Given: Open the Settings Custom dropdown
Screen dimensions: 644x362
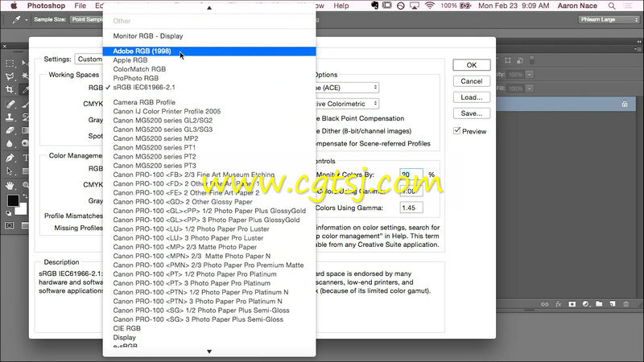Looking at the screenshot, I should tap(89, 59).
